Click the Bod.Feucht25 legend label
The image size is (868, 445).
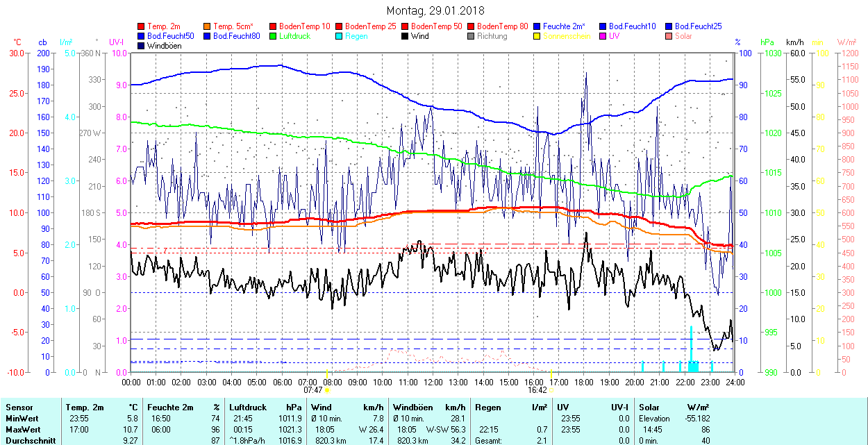coord(698,26)
